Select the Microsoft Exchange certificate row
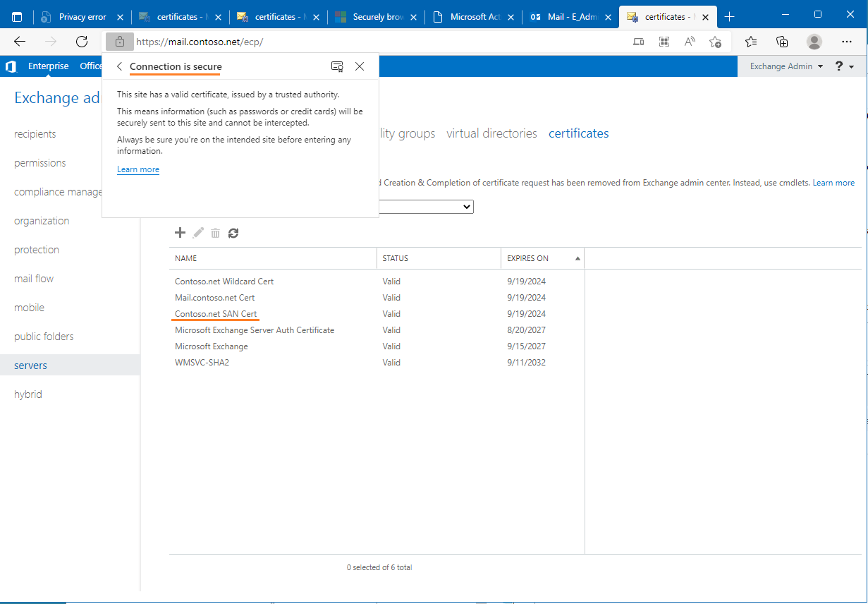 377,346
